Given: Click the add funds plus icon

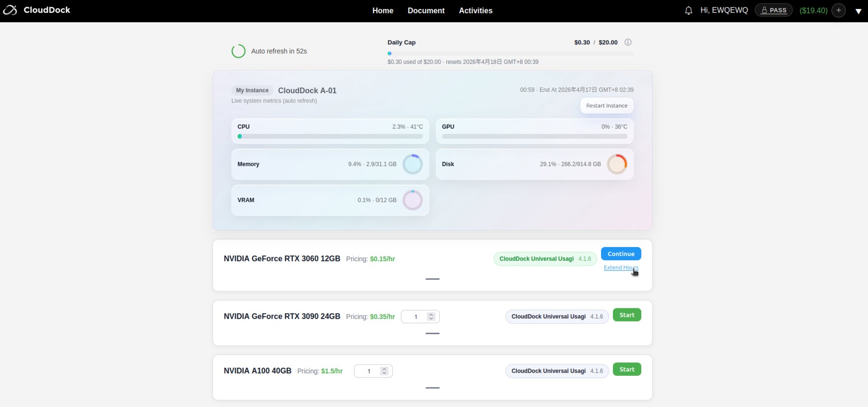Looking at the screenshot, I should coord(838,10).
